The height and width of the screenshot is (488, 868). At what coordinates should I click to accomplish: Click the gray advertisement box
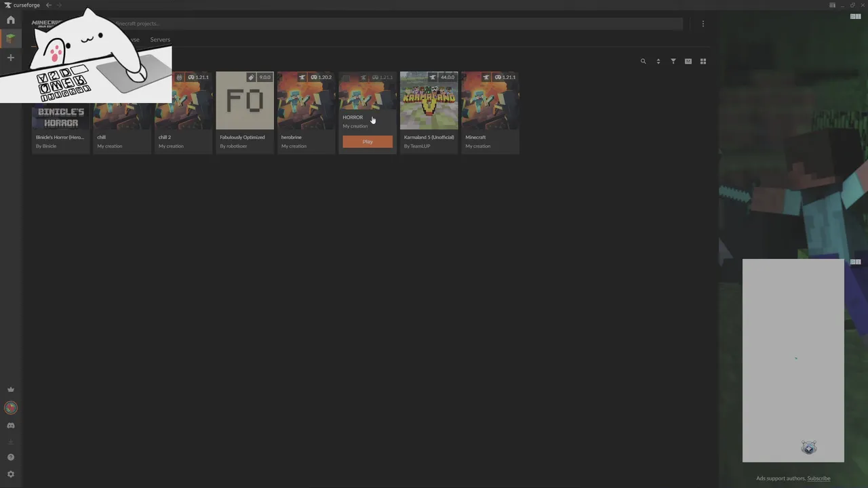pos(793,361)
